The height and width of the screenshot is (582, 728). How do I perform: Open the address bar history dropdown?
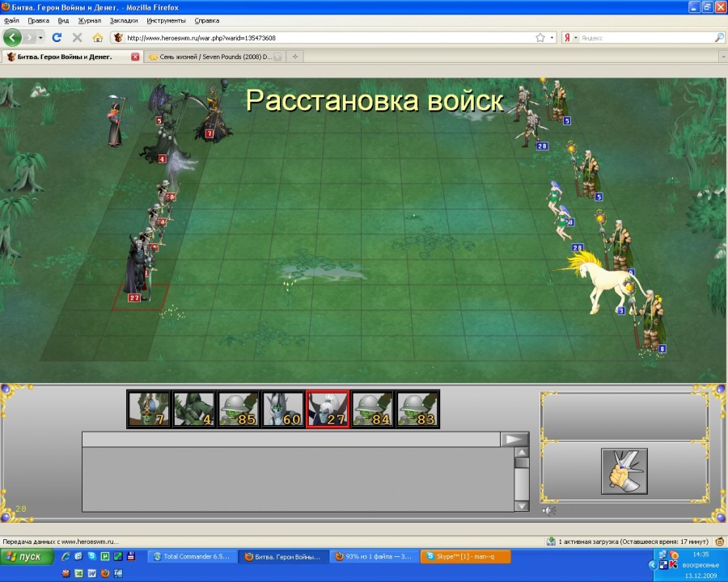point(552,38)
